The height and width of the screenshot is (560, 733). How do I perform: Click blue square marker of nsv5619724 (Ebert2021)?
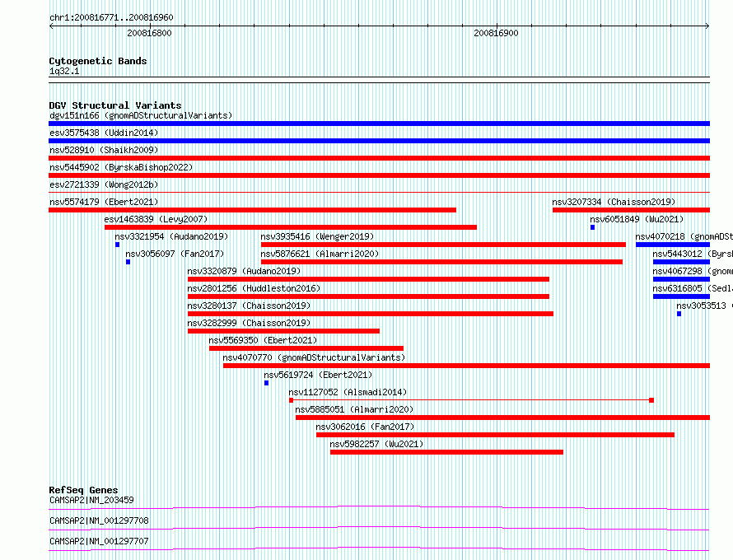[x=267, y=383]
